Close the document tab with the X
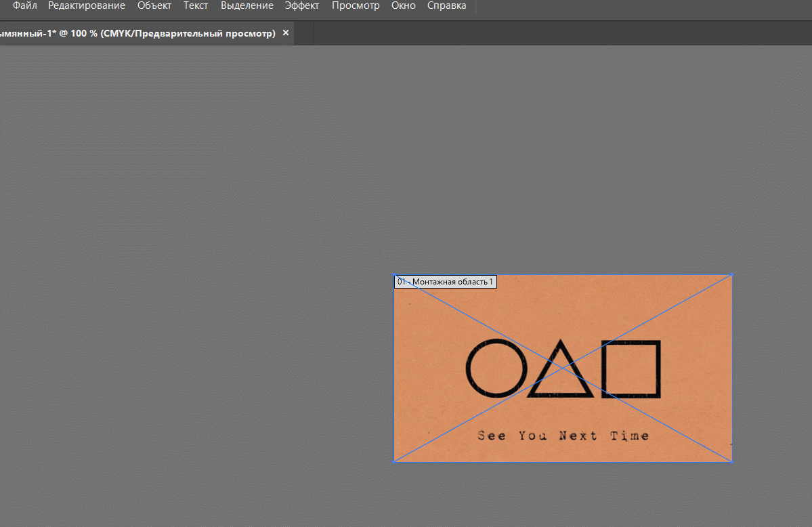The width and height of the screenshot is (812, 527). [x=285, y=33]
